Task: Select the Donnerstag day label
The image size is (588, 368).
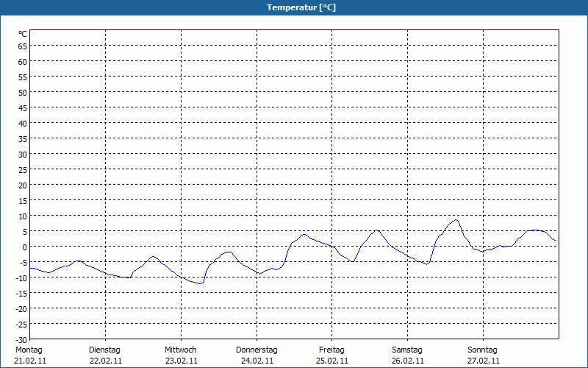Action: point(257,350)
